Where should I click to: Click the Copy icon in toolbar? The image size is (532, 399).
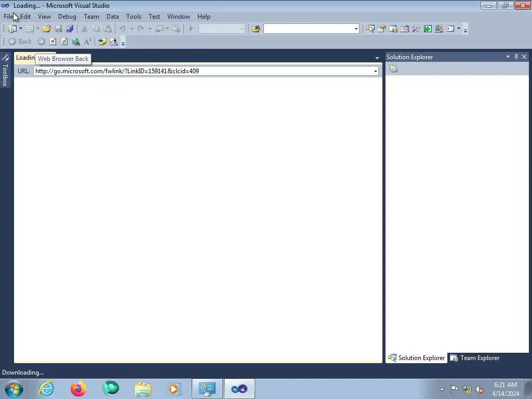(x=96, y=29)
